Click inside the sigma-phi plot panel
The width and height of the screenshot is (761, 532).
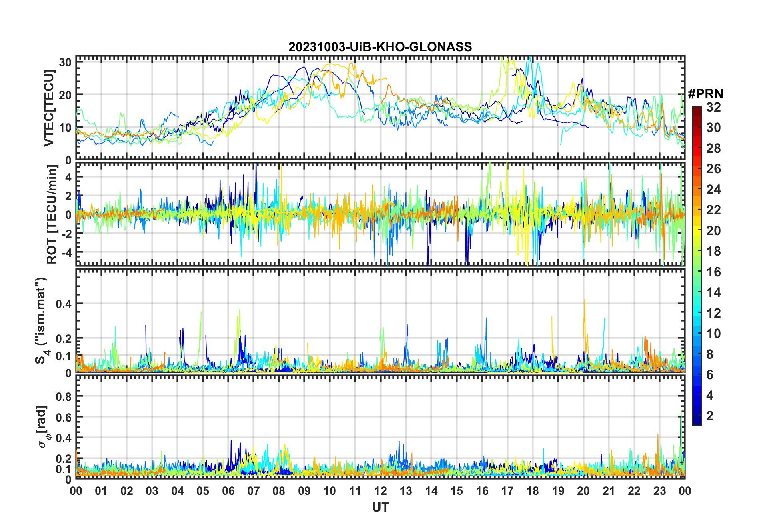(380, 427)
